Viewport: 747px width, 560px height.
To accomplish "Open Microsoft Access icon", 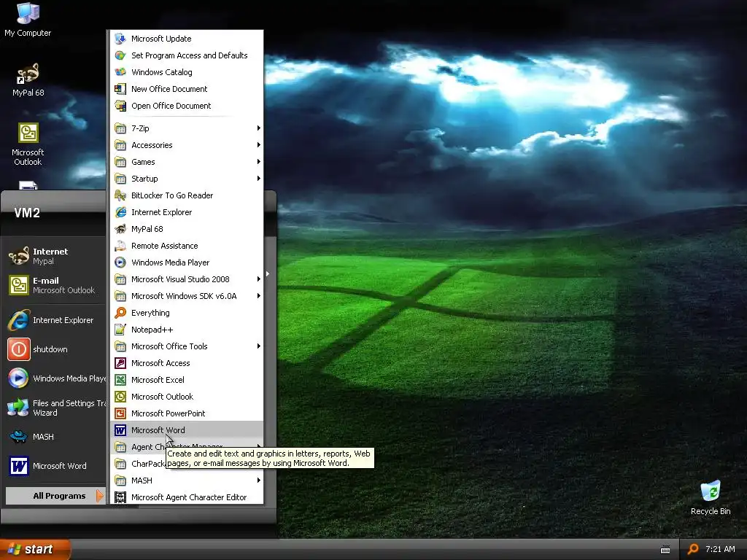I will click(120, 363).
